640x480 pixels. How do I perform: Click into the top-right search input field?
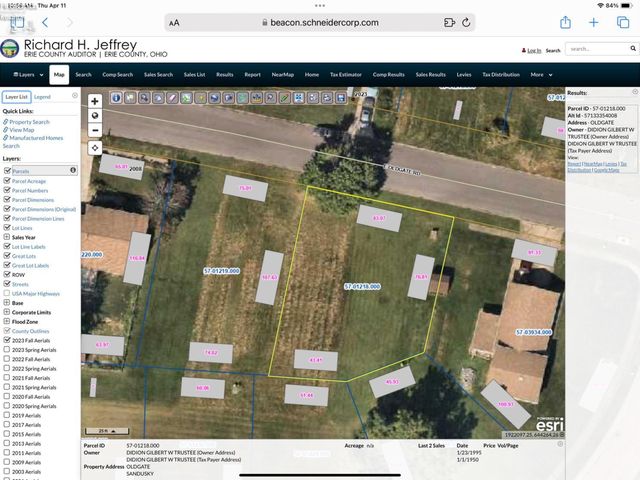click(594, 49)
